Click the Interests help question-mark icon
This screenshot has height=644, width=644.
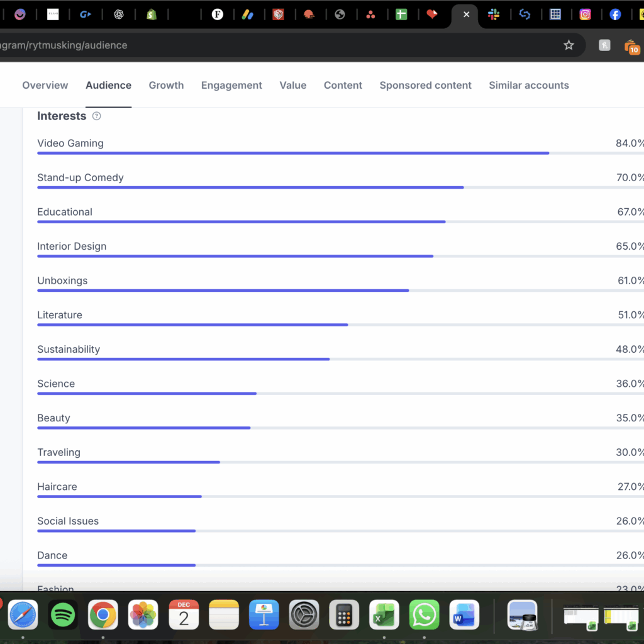[x=96, y=116]
